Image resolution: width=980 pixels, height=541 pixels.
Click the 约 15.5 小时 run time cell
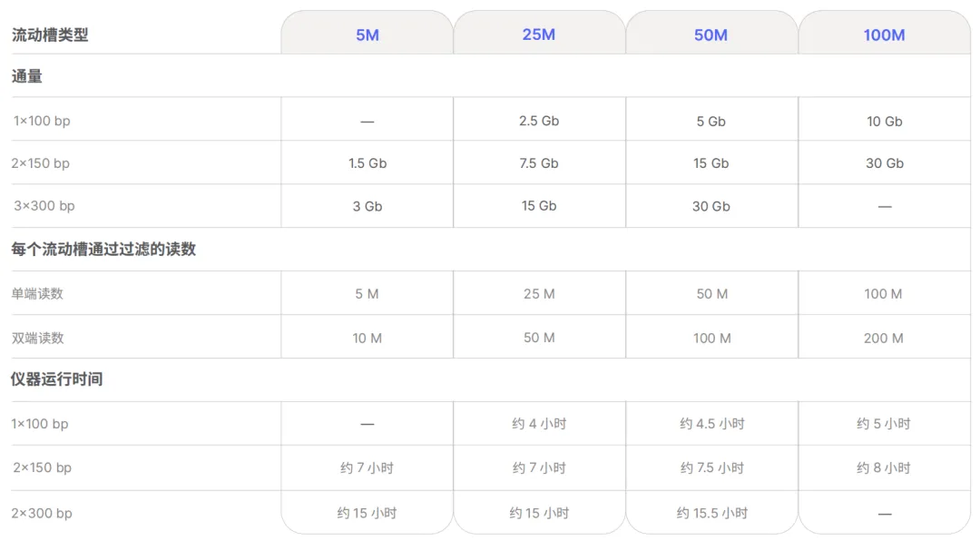tap(711, 514)
